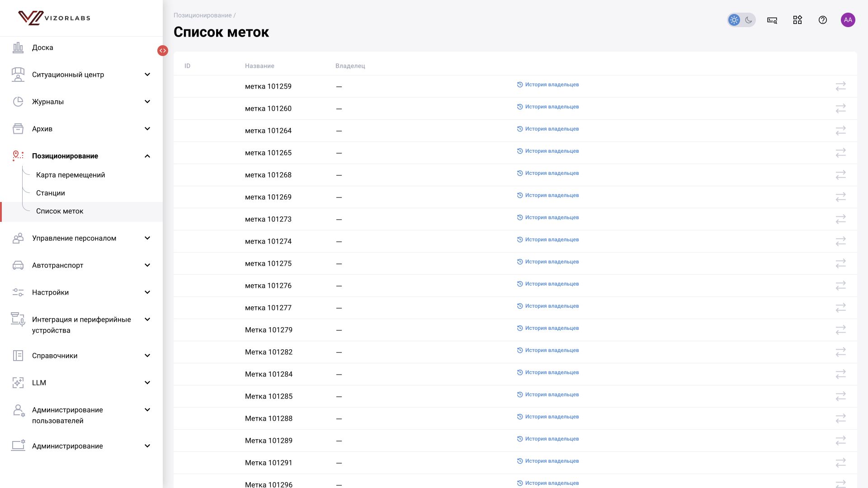Screen dimensions: 868x488
Task: Switch to the dark theme moon icon
Action: point(749,20)
